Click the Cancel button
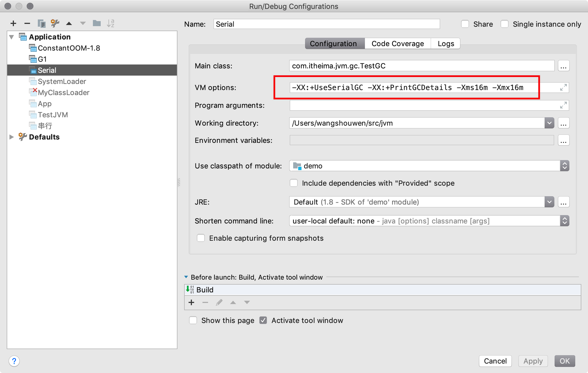This screenshot has height=373, width=588. click(x=495, y=361)
